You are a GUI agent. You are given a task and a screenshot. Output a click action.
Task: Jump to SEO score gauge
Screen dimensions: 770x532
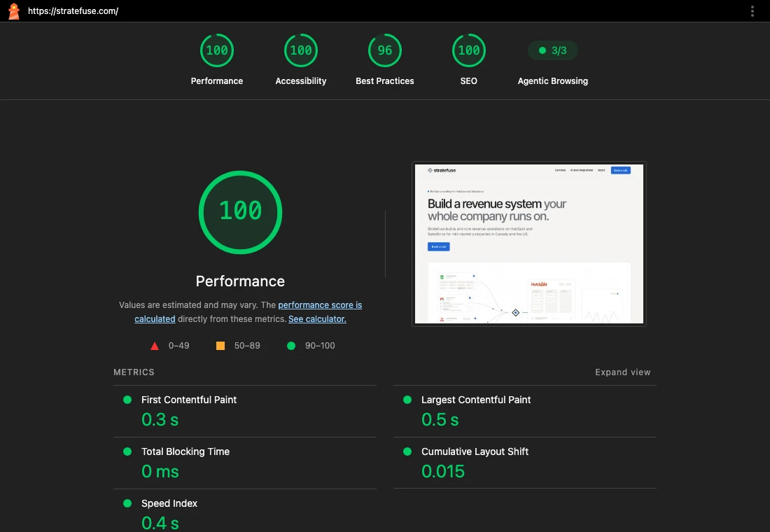click(x=468, y=50)
